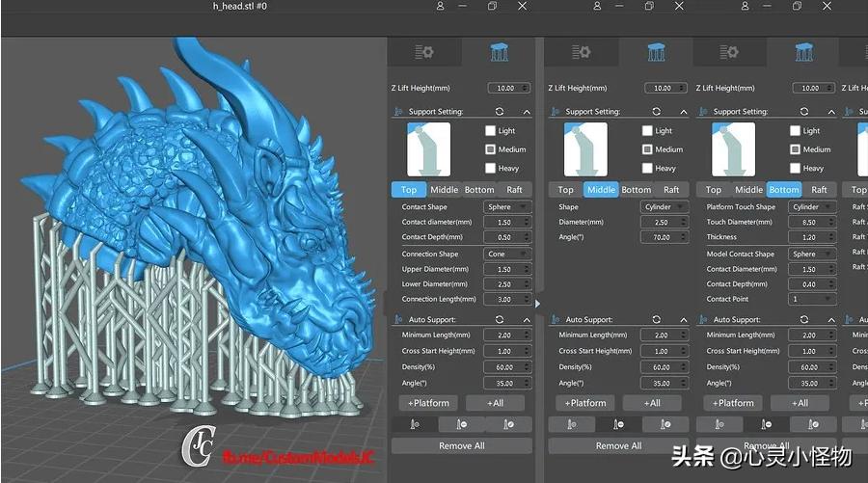
Task: Toggle Medium support in the first panel
Action: click(x=491, y=149)
